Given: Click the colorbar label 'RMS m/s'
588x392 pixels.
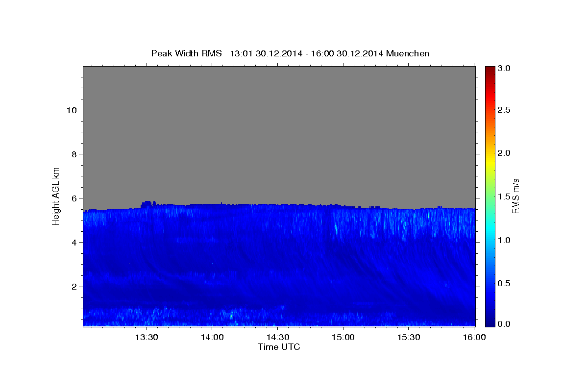Looking at the screenshot, I should click(x=515, y=196).
